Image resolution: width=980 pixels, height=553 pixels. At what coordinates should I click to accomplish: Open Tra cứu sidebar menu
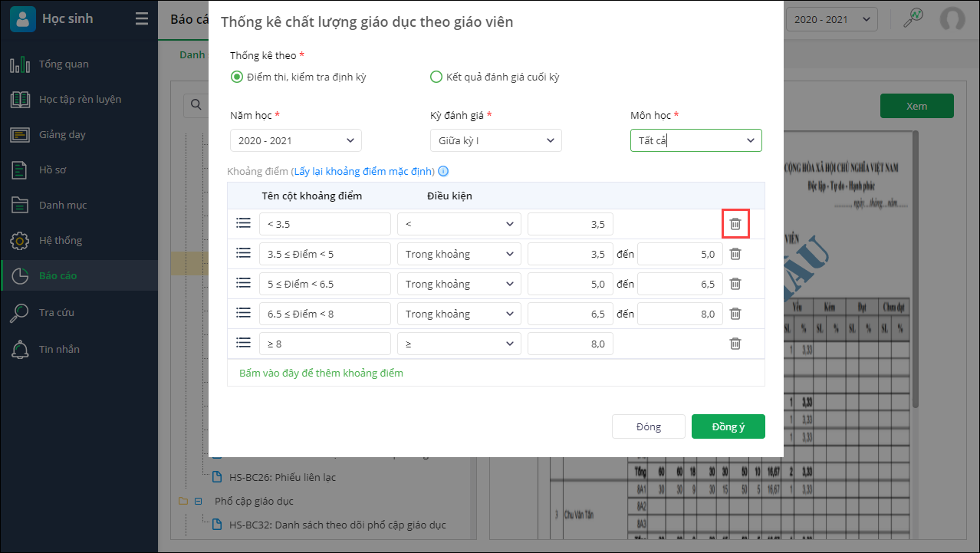pyautogui.click(x=57, y=312)
